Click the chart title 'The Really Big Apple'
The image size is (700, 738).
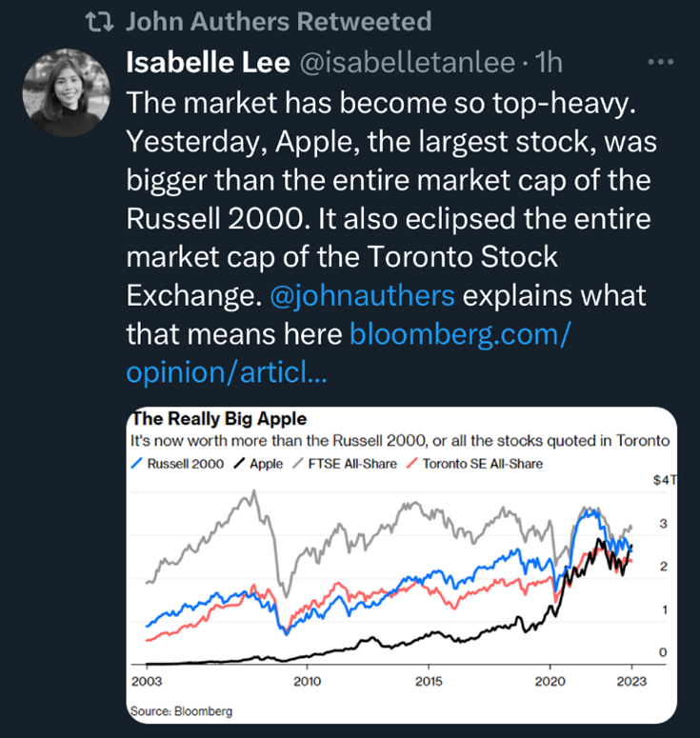tap(218, 418)
